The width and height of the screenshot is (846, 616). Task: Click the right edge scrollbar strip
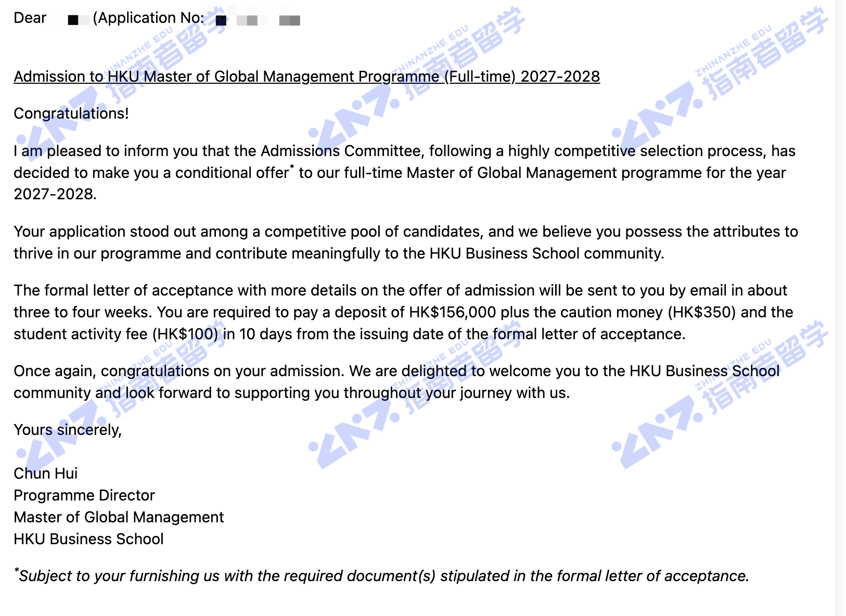pos(841,308)
